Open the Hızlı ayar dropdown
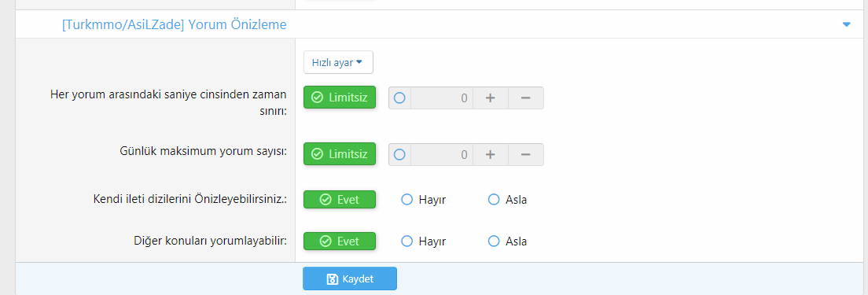The image size is (868, 295). 338,62
